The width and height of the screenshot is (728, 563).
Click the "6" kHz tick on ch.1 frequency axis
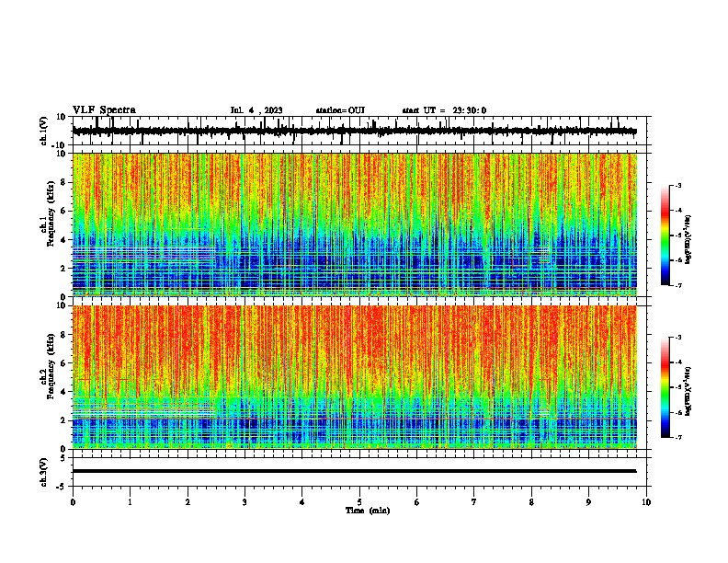click(63, 212)
